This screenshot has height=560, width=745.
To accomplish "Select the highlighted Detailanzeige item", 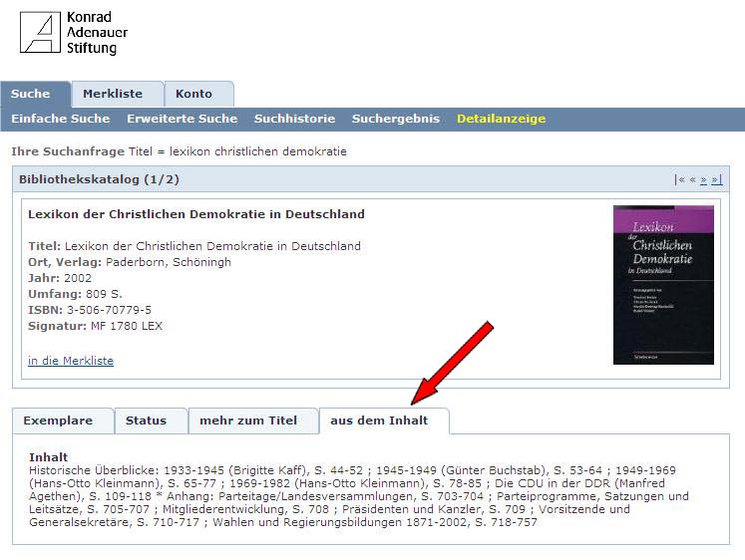I will pyautogui.click(x=501, y=119).
